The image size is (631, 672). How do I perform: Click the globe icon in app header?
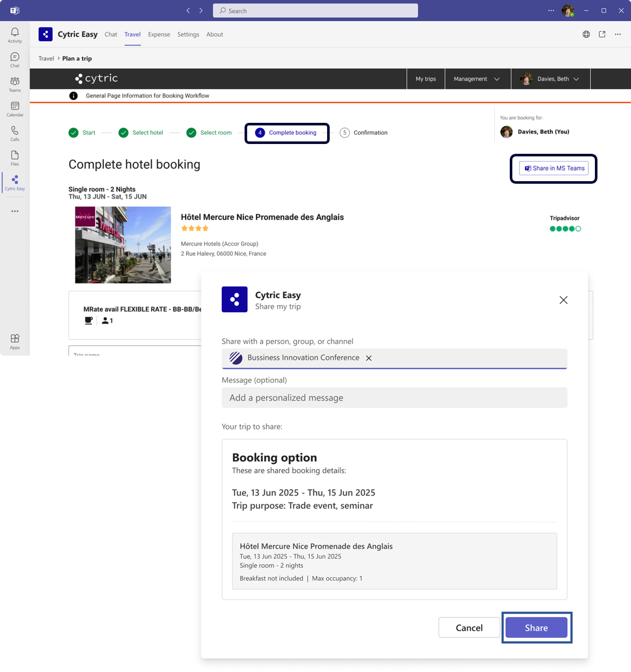click(586, 35)
